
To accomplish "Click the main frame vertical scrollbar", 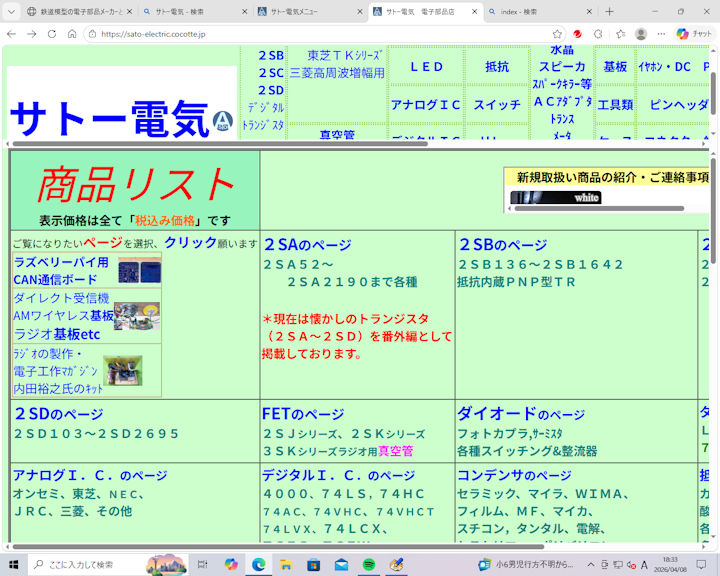I will 714,211.
